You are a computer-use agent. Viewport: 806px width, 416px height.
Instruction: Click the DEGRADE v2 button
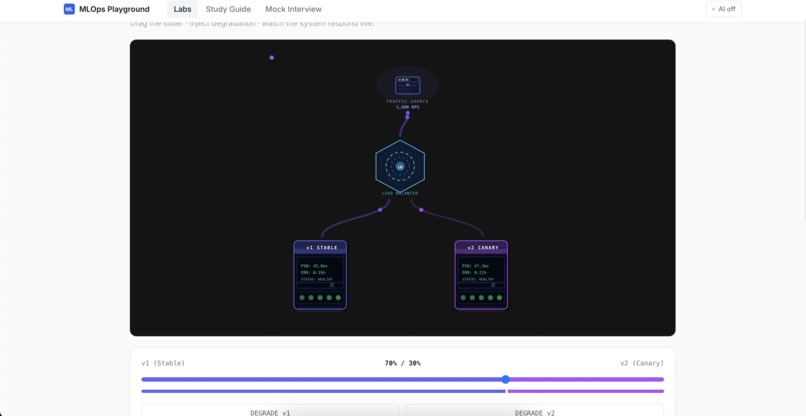[535, 410]
